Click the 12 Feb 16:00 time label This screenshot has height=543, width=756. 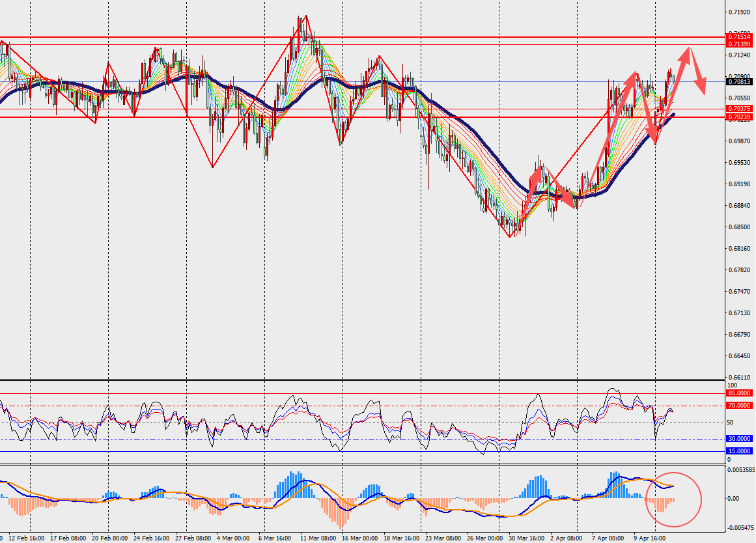(x=27, y=538)
